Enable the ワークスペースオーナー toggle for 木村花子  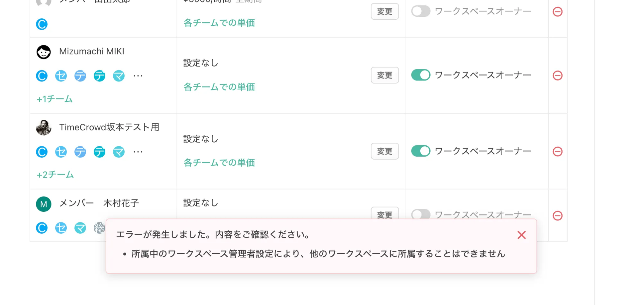(421, 214)
